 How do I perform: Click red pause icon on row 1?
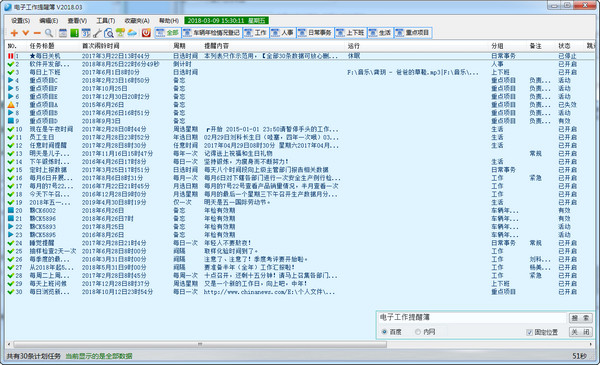(x=11, y=56)
